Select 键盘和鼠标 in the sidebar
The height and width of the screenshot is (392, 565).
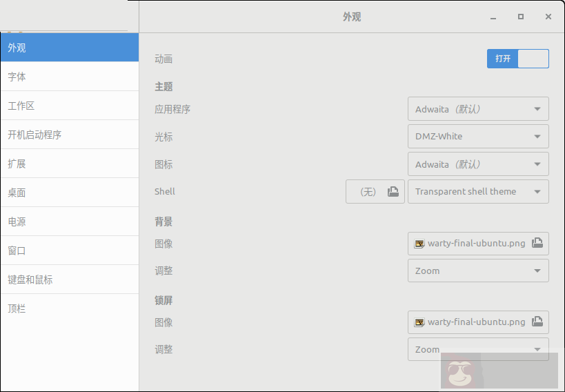[70, 280]
